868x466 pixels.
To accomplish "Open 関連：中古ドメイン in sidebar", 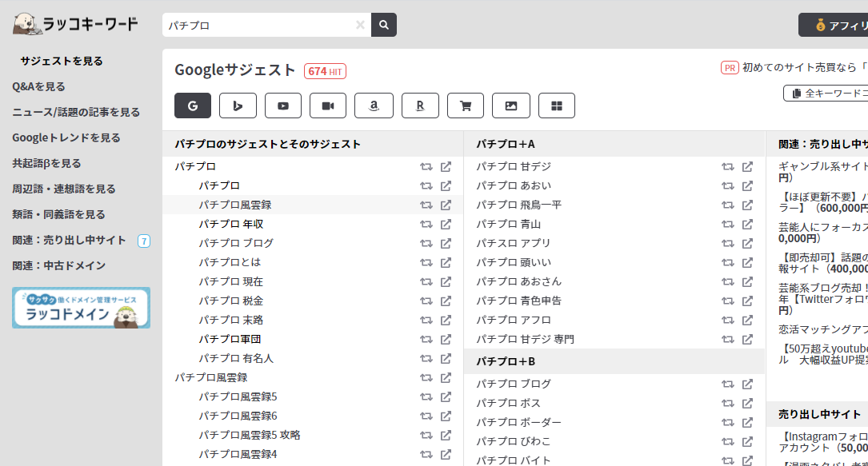I will [58, 265].
